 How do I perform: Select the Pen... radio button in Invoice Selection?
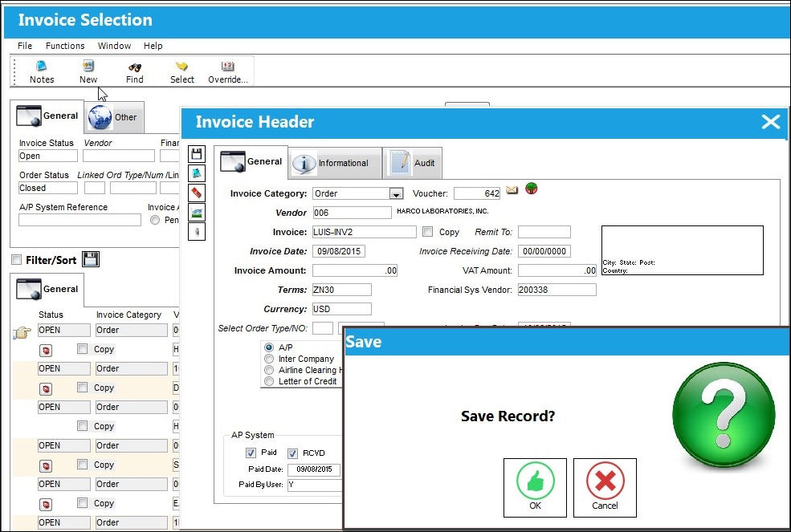pos(155,220)
